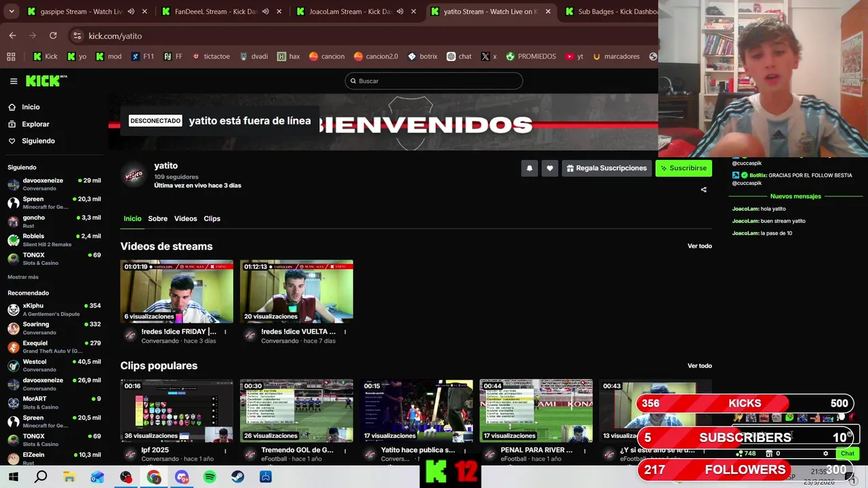The width and height of the screenshot is (868, 488).
Task: Open the hax bookmark
Action: (x=288, y=56)
